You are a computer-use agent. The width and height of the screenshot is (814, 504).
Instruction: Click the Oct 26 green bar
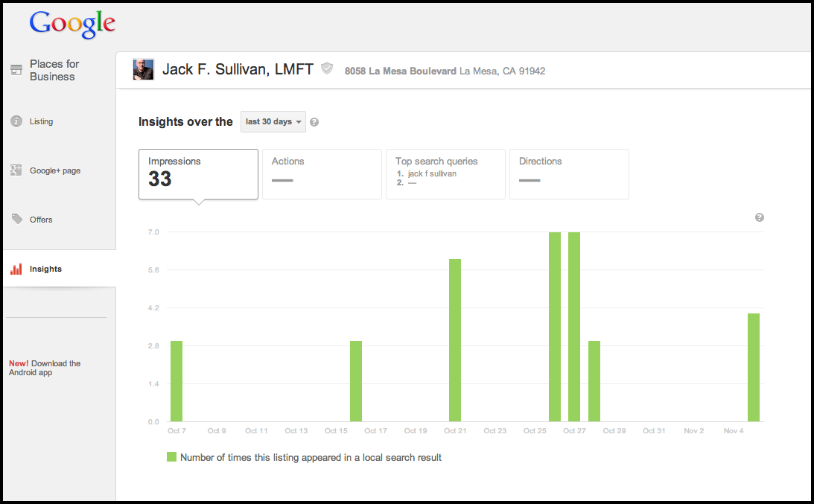pos(554,327)
